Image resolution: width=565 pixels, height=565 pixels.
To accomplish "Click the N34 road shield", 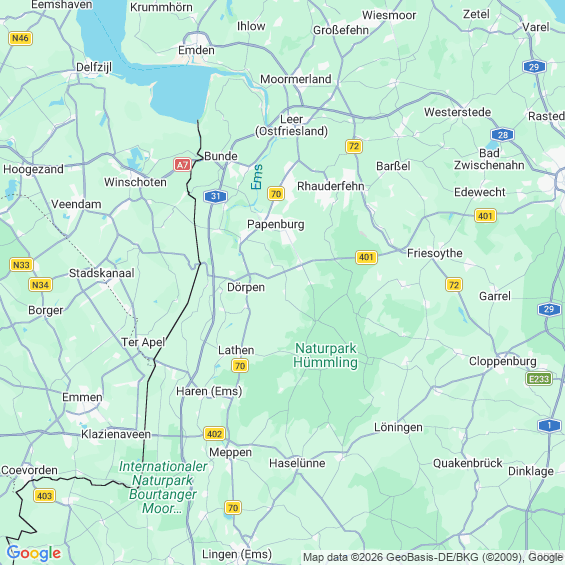I will [40, 285].
